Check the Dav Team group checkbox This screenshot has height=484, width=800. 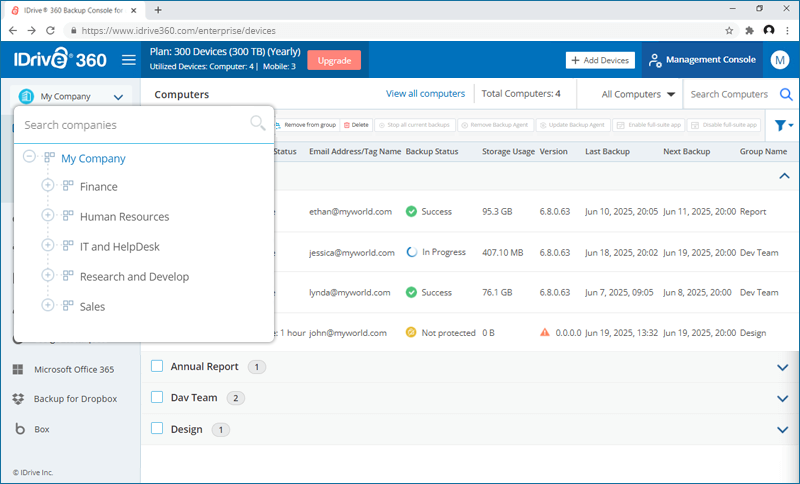click(x=156, y=398)
